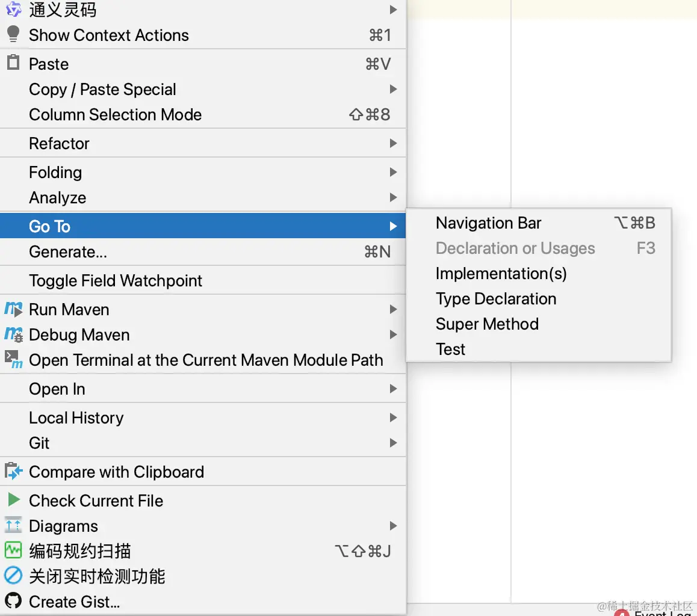Run Check Current File
The height and width of the screenshot is (616, 697).
[203, 501]
